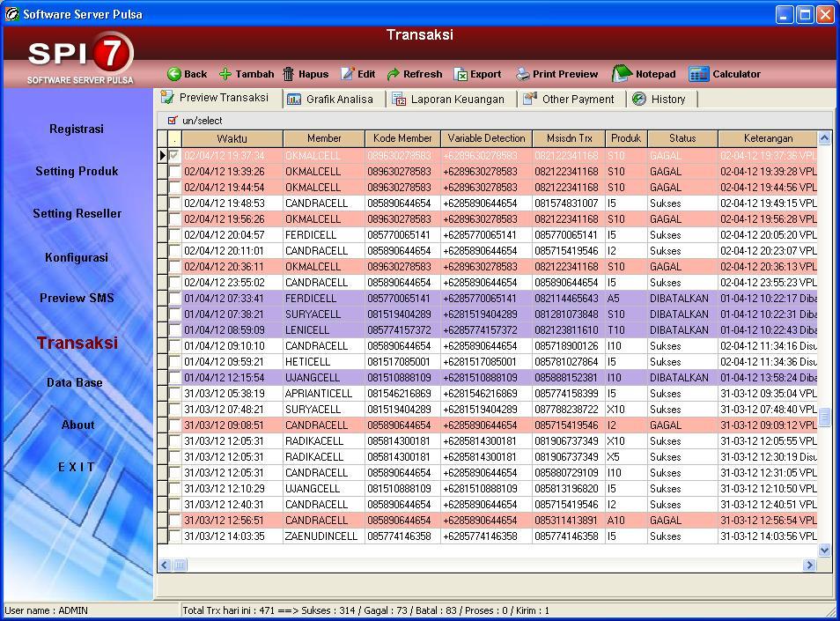This screenshot has width=840, height=621.
Task: Check the row 02/04/12 19:39:26
Action: (x=174, y=172)
